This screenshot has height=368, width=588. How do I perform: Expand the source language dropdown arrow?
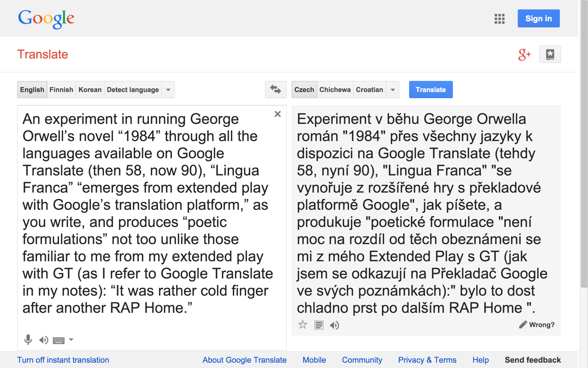pyautogui.click(x=168, y=90)
